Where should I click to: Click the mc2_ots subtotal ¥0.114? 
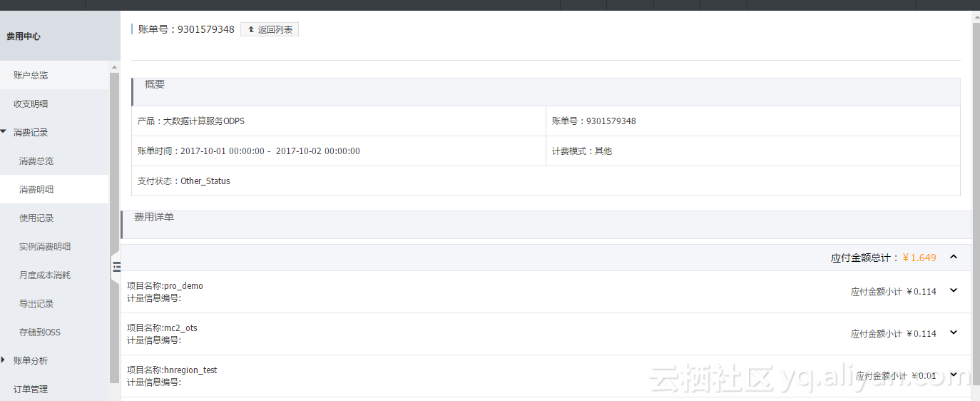click(x=922, y=333)
